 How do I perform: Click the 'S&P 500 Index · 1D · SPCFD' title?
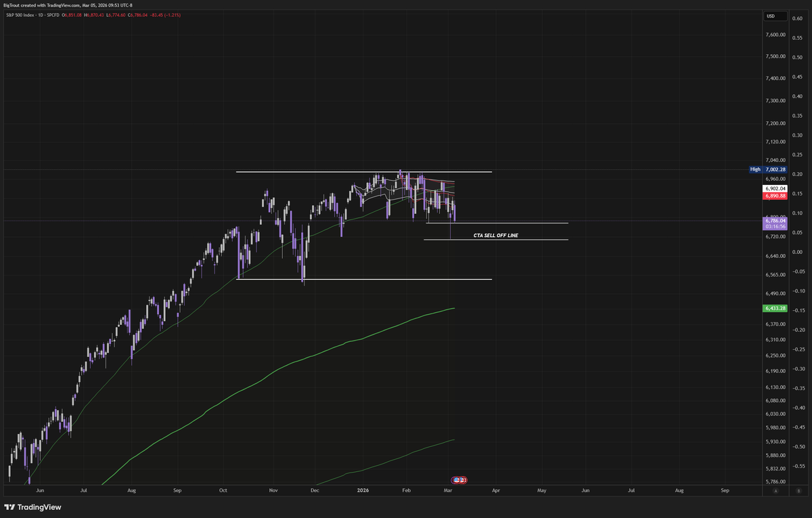click(34, 15)
